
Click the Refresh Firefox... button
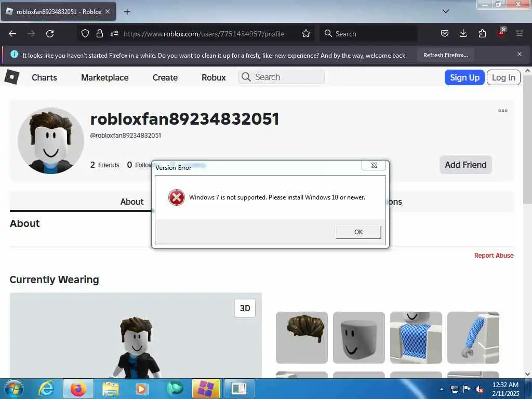coord(445,55)
